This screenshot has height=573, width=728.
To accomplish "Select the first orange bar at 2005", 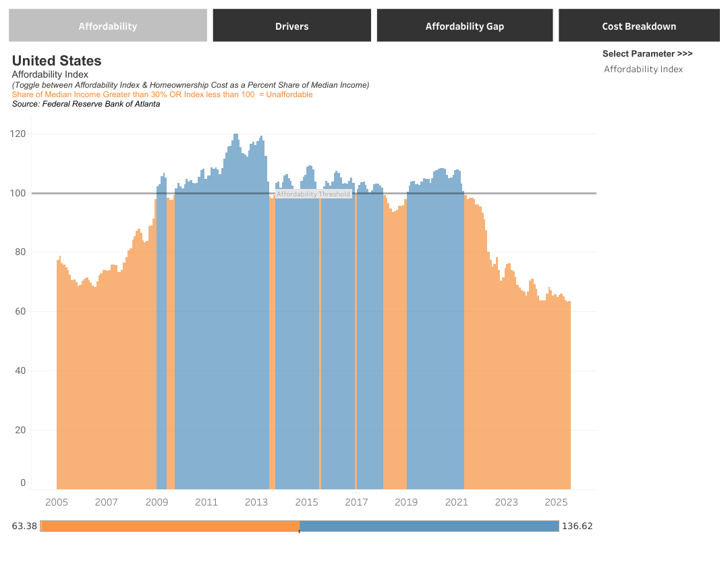I will pyautogui.click(x=58, y=371).
